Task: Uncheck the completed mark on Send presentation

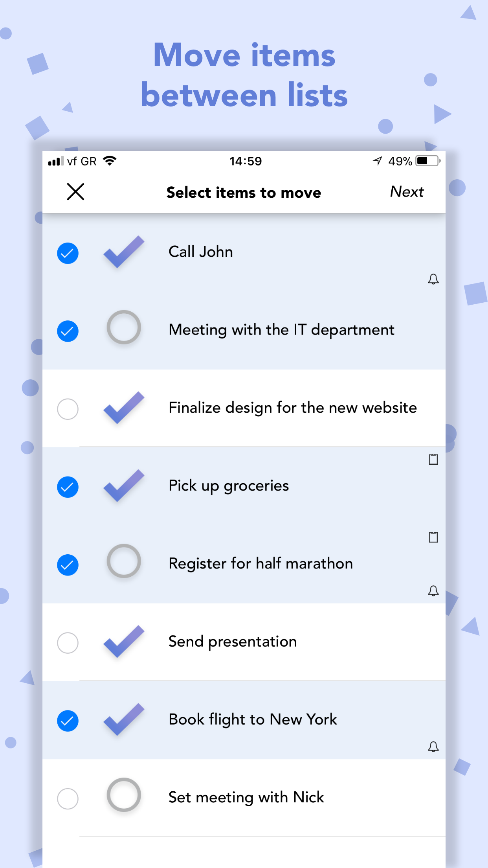Action: point(124,641)
